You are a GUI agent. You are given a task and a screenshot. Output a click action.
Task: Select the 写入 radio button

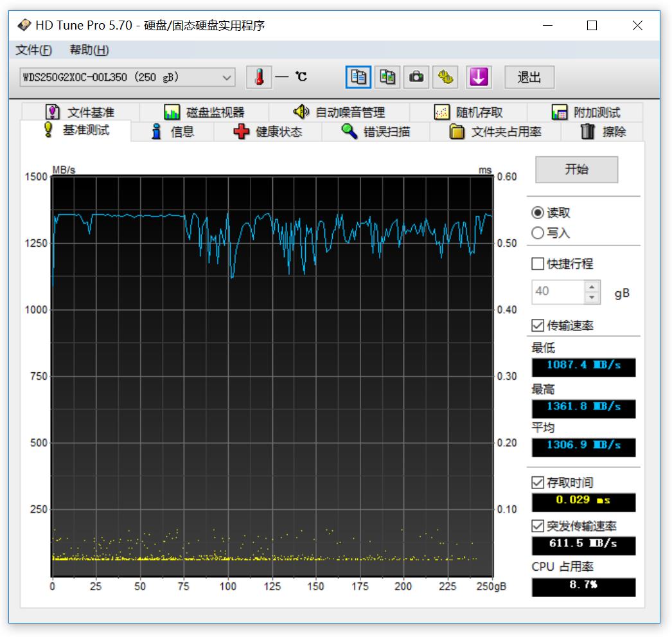click(537, 233)
